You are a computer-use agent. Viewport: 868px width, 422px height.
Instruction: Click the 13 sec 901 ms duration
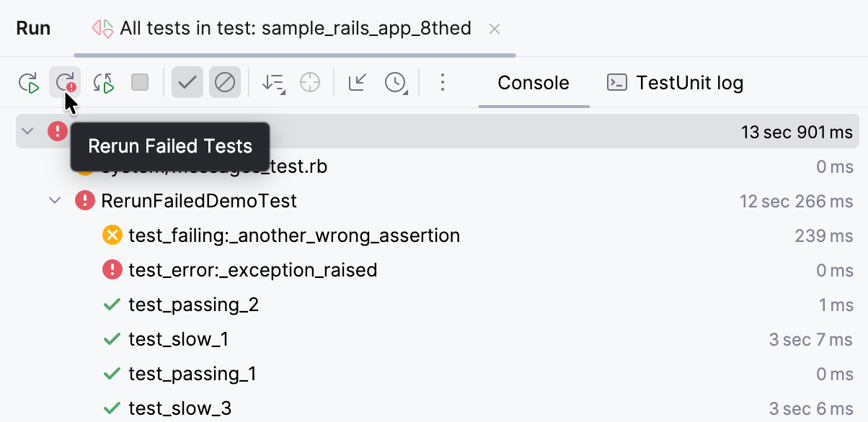click(797, 132)
